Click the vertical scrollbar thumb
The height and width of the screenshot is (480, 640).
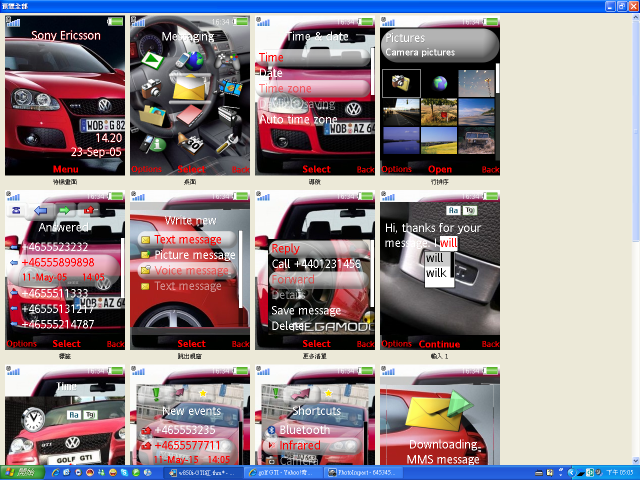pyautogui.click(x=636, y=131)
